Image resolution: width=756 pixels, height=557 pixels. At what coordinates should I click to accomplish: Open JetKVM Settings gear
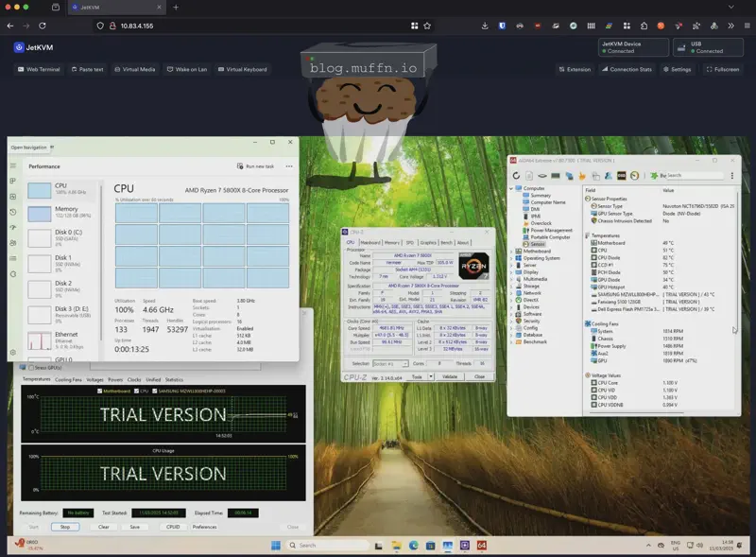click(x=677, y=69)
